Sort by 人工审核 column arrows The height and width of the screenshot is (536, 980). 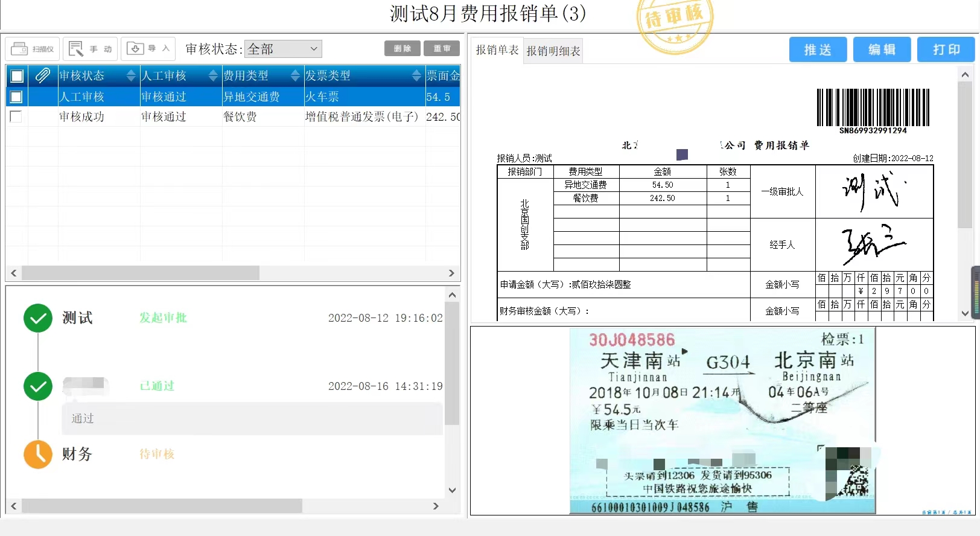tap(213, 75)
